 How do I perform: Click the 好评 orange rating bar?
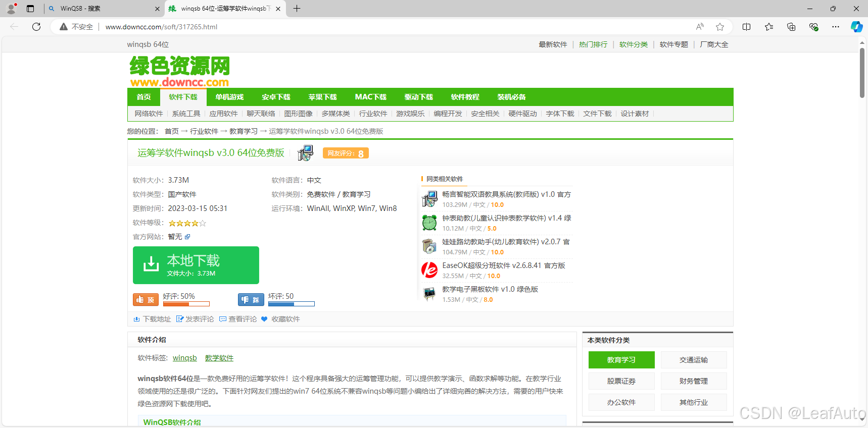(186, 304)
